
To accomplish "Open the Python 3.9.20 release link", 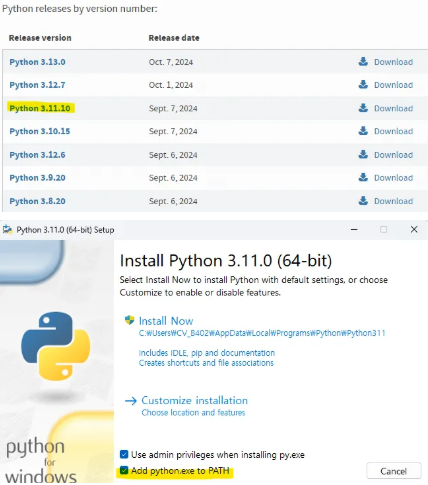I will [x=37, y=178].
